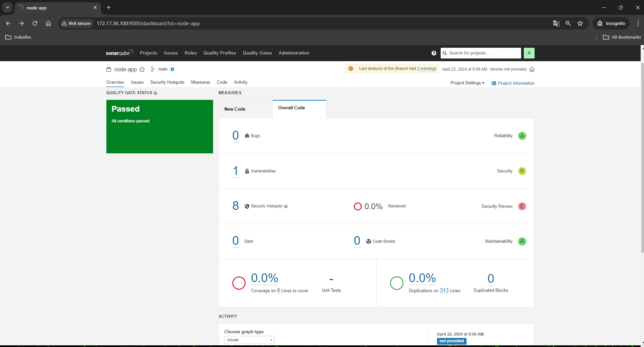Click the Bugs bug icon

coord(247,136)
